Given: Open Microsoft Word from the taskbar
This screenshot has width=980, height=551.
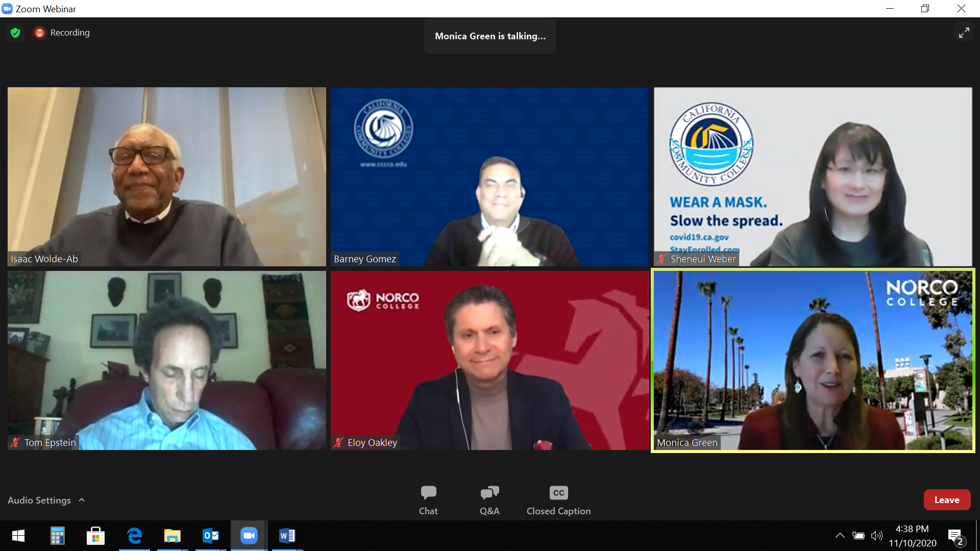Looking at the screenshot, I should [287, 536].
